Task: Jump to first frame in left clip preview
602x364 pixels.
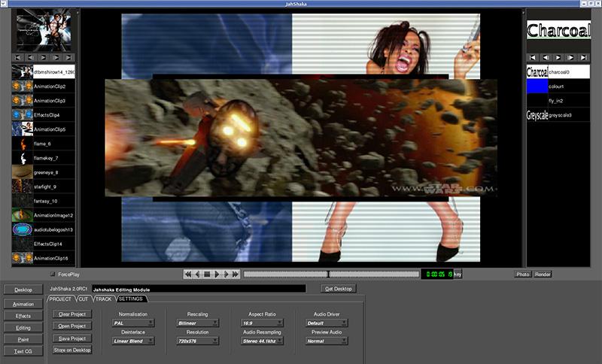Action: [x=17, y=58]
